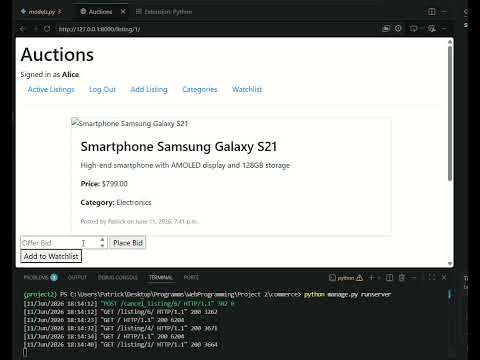Open the DEBUG CONSOLE tab
The width and height of the screenshot is (480, 360).
(x=118, y=277)
